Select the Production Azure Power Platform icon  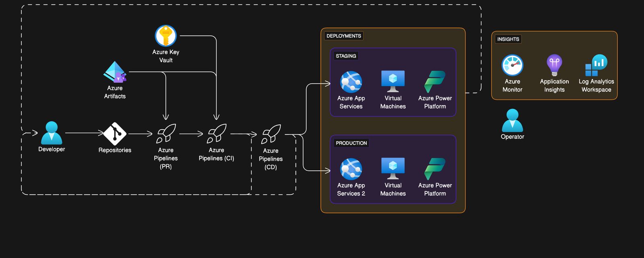click(435, 169)
